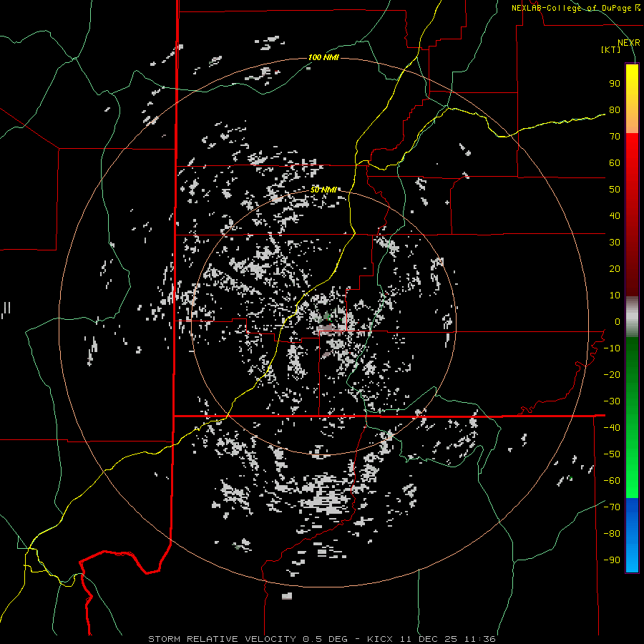Click the -20 knot scale value
The height and width of the screenshot is (644, 644).
pyautogui.click(x=612, y=375)
